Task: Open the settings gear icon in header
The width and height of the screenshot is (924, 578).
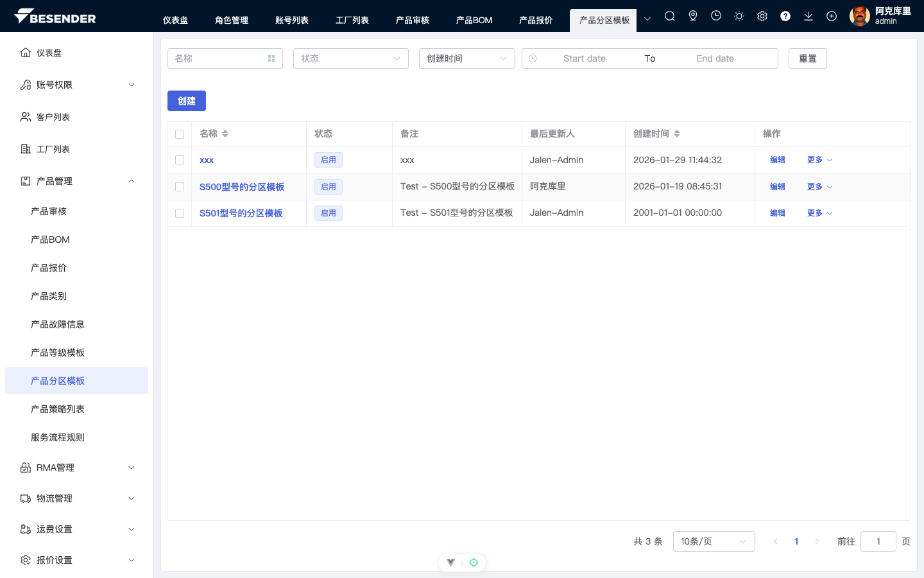Action: (x=762, y=16)
